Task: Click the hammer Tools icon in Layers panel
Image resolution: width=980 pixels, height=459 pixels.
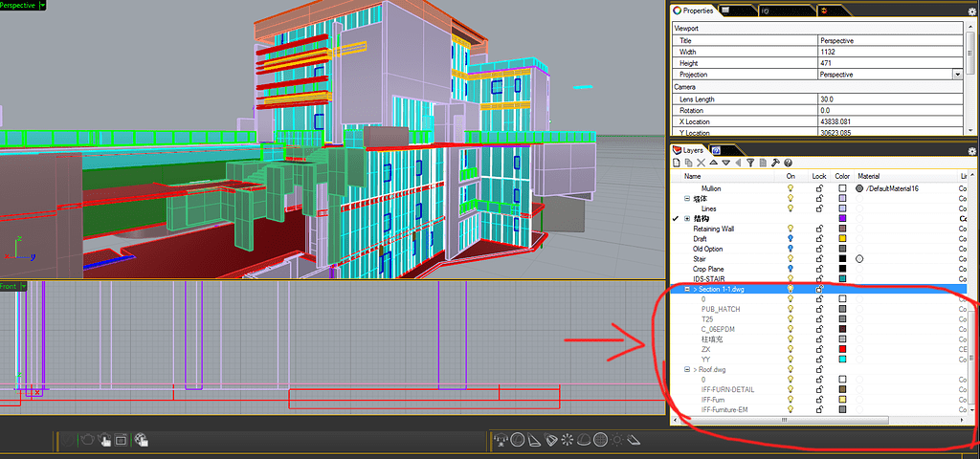Action: 775,164
